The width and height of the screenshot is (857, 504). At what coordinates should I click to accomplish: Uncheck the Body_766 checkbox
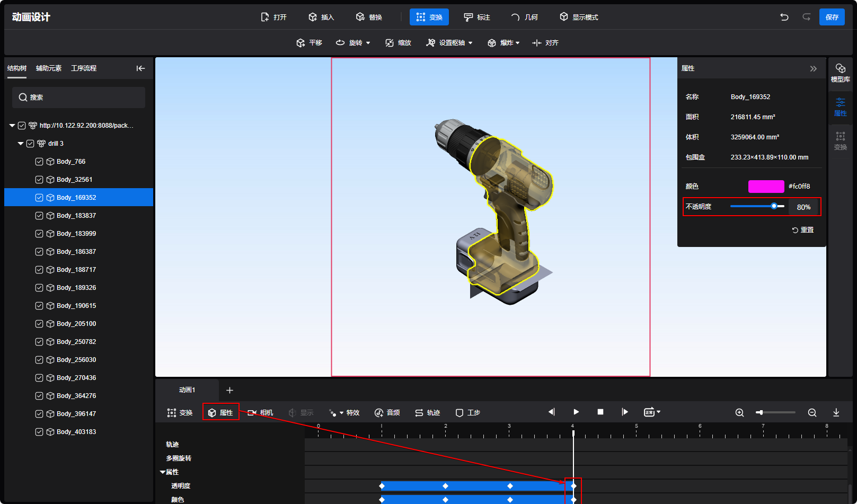pos(39,162)
